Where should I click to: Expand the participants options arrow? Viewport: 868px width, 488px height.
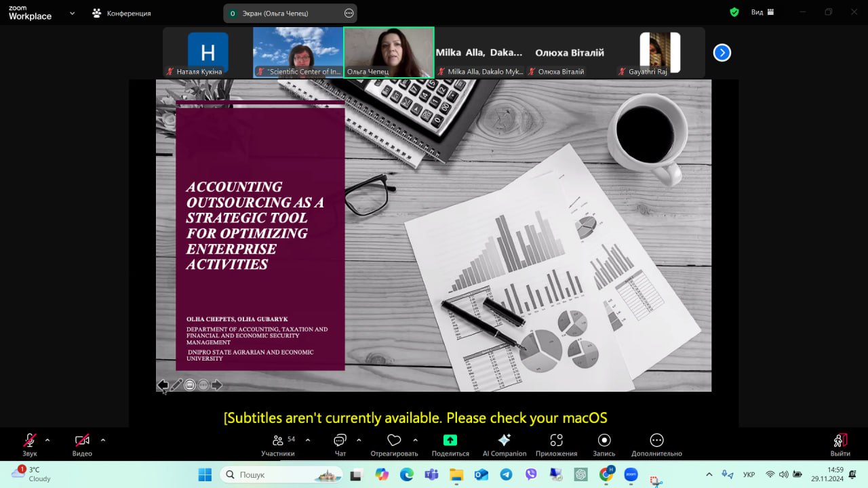pos(308,440)
